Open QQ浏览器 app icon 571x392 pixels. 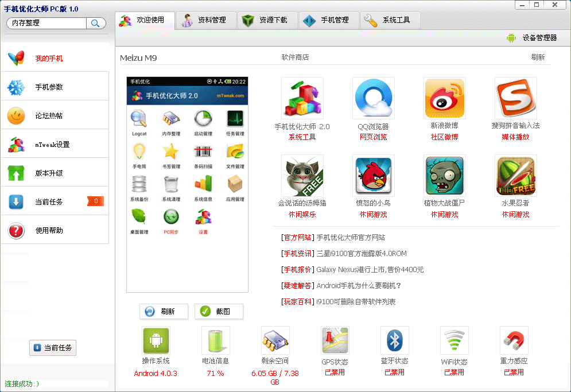(373, 98)
